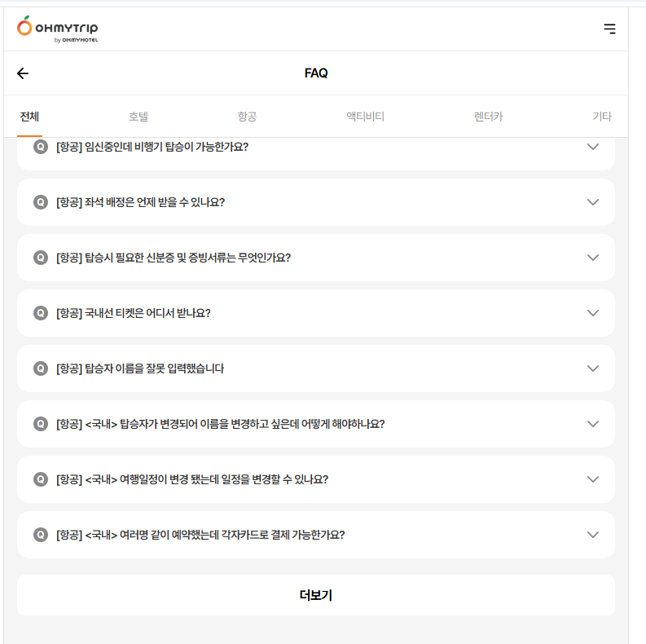Select the 액티비티 tab
646x644 pixels.
tap(365, 117)
